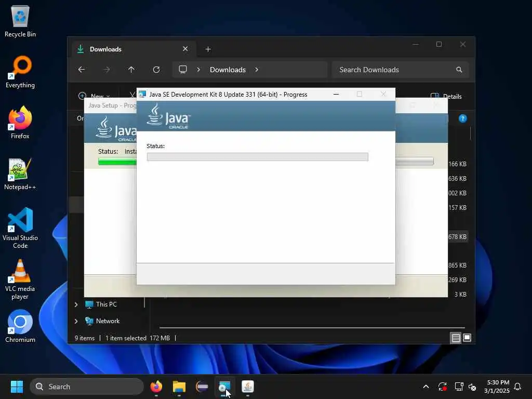Click Downloads in the address bar
Screen dimensions: 532x399
pyautogui.click(x=228, y=70)
